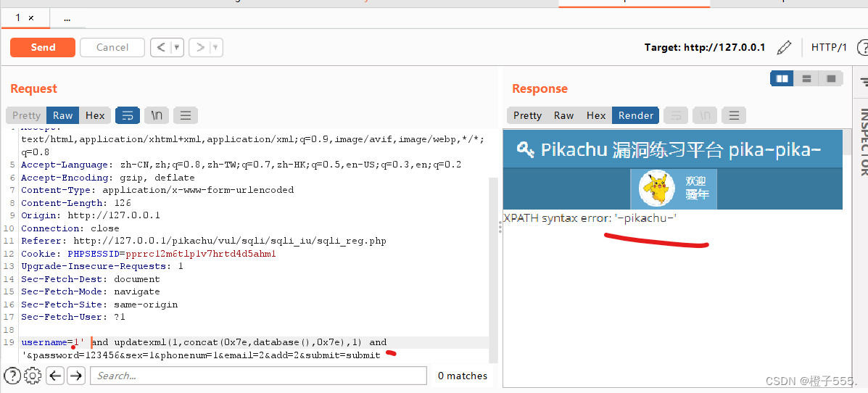Click the Sec-Fetch-Mode: navigate line
The image size is (868, 393).
coord(90,291)
